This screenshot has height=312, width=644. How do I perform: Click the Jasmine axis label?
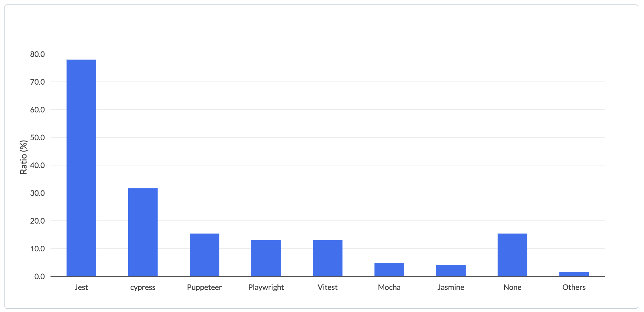pos(450,287)
